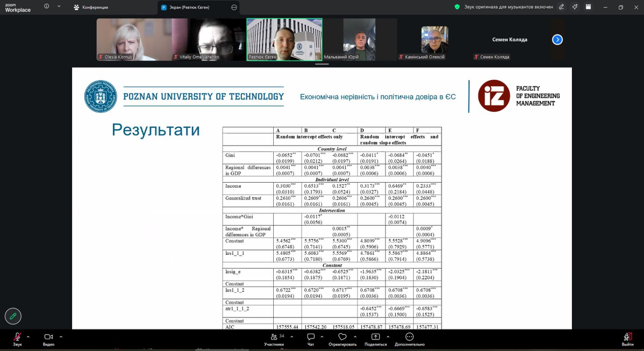
Task: Unmute the microphone audio
Action: click(17, 339)
